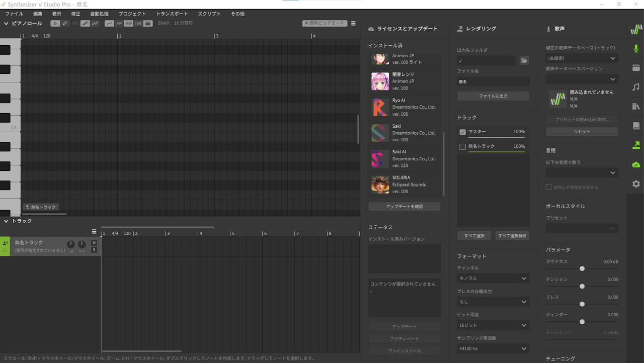Open the 歌声データベースバージョン dropdown
This screenshot has height=363, width=644.
(x=582, y=79)
